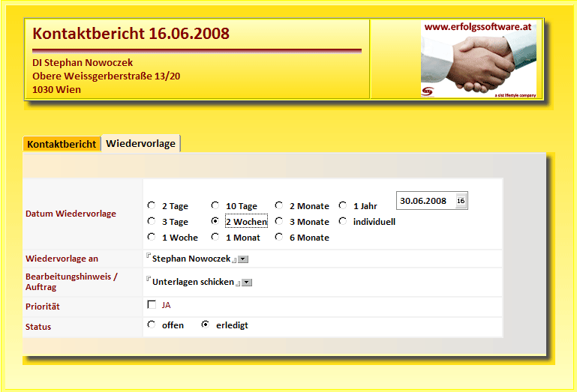Pick the 1 Jahr radio option
This screenshot has height=392, width=577.
(x=343, y=205)
